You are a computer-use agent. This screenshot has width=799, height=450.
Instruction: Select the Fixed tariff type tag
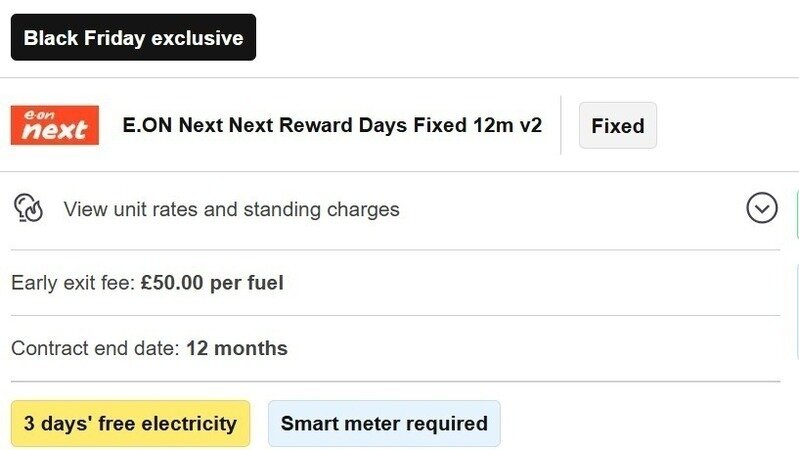[x=618, y=126]
